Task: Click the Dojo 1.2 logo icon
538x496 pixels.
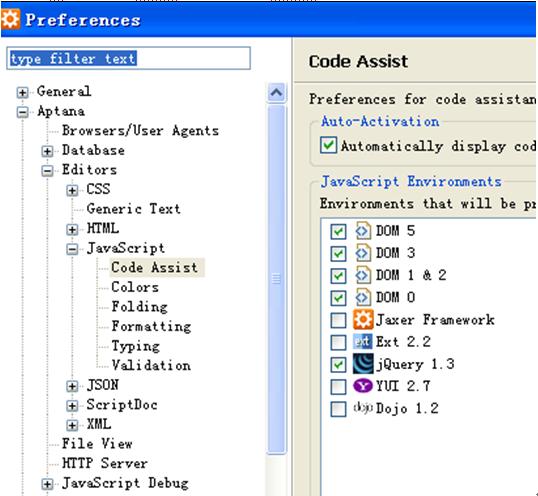Action: 363,408
